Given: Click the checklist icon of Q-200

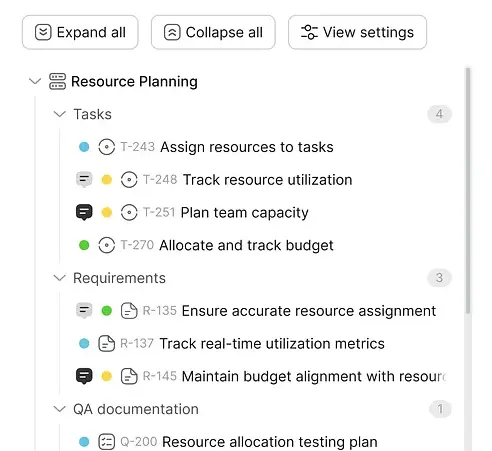Looking at the screenshot, I should 107,442.
